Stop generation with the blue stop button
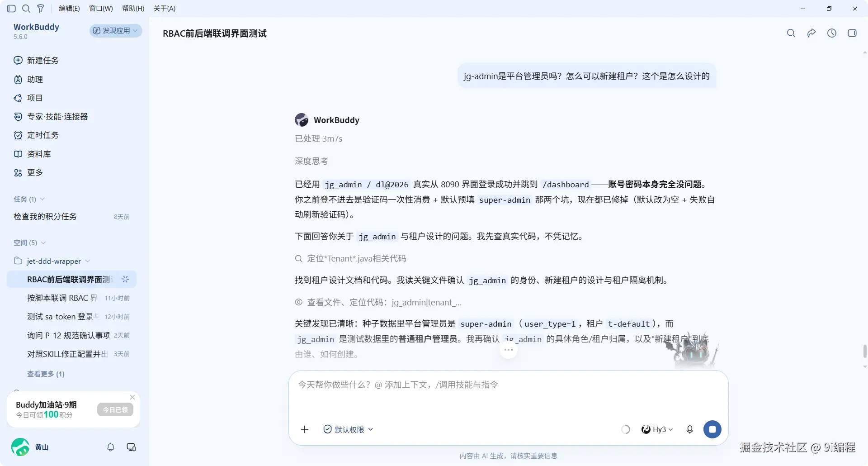 [712, 429]
